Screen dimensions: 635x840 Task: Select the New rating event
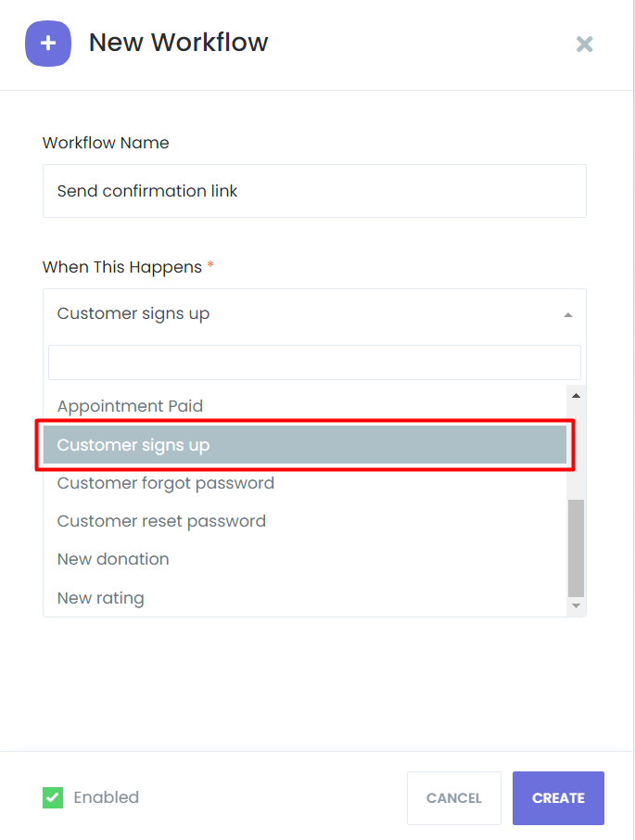point(100,598)
